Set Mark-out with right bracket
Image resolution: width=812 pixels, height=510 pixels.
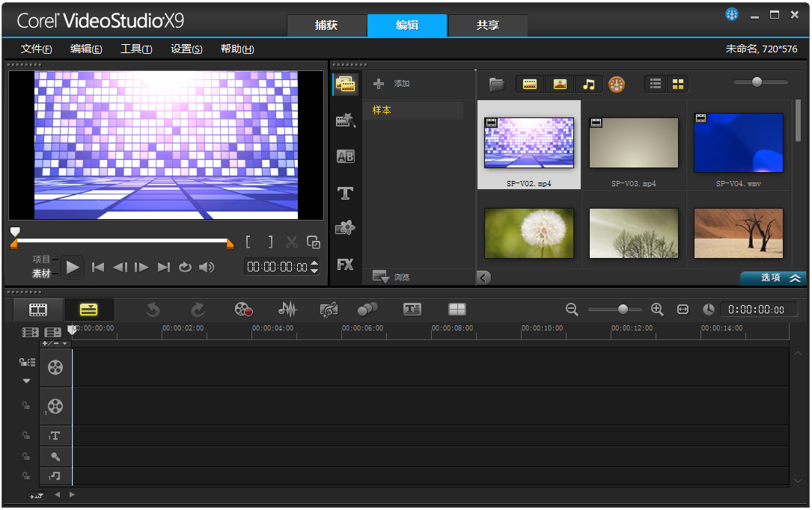pyautogui.click(x=270, y=242)
